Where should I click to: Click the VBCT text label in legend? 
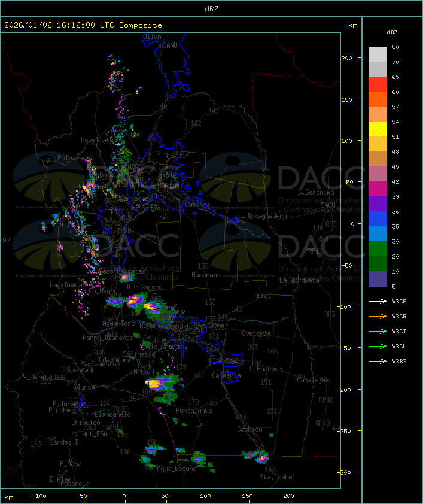[x=400, y=332]
